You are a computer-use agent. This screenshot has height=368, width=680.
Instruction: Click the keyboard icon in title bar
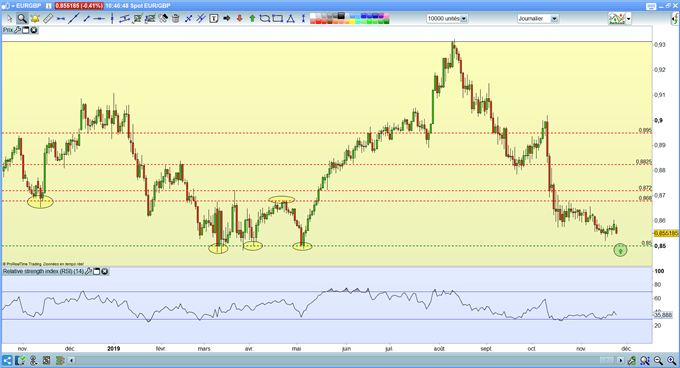coord(651,6)
